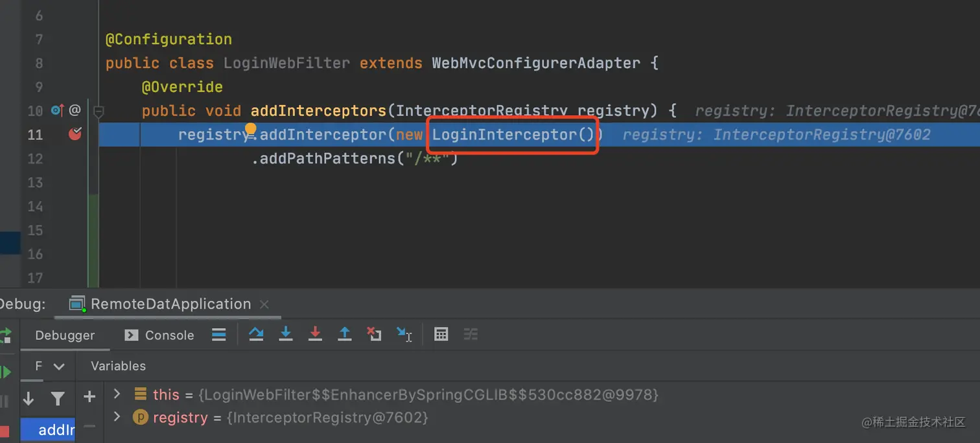Click the plus New Watch icon

89,396
